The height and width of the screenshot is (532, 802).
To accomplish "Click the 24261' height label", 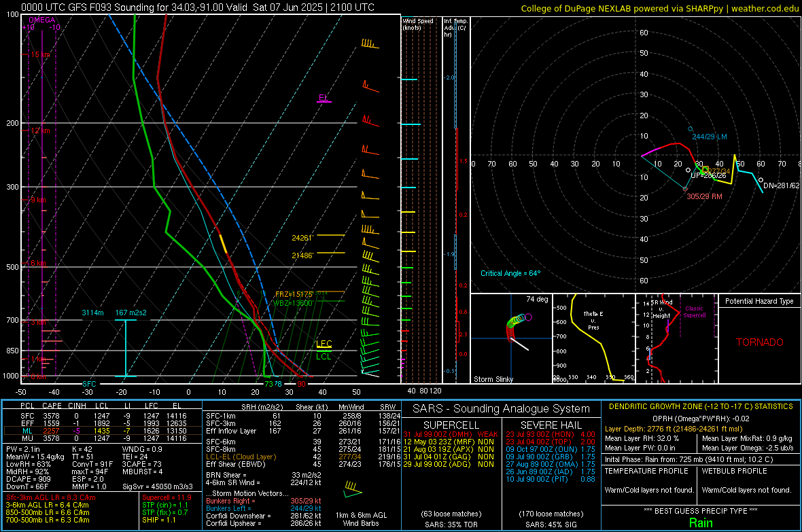I will pyautogui.click(x=302, y=238).
